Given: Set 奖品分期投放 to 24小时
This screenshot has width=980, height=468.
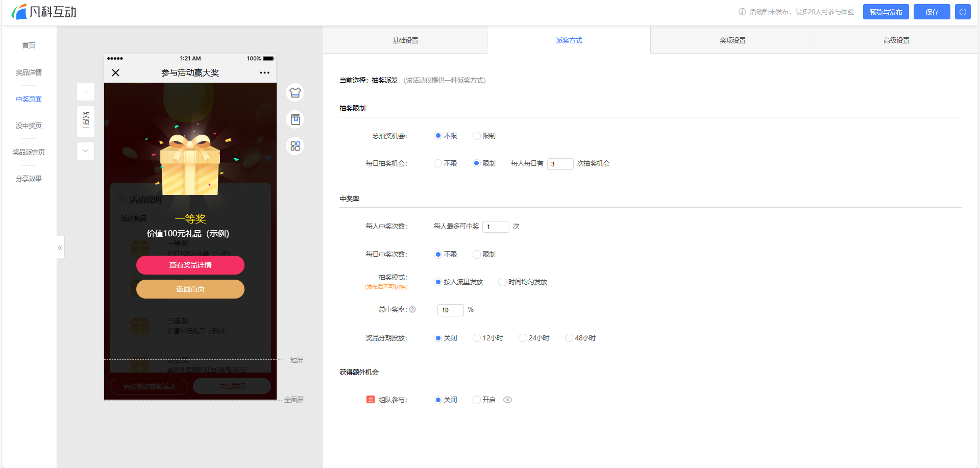Looking at the screenshot, I should coord(523,338).
